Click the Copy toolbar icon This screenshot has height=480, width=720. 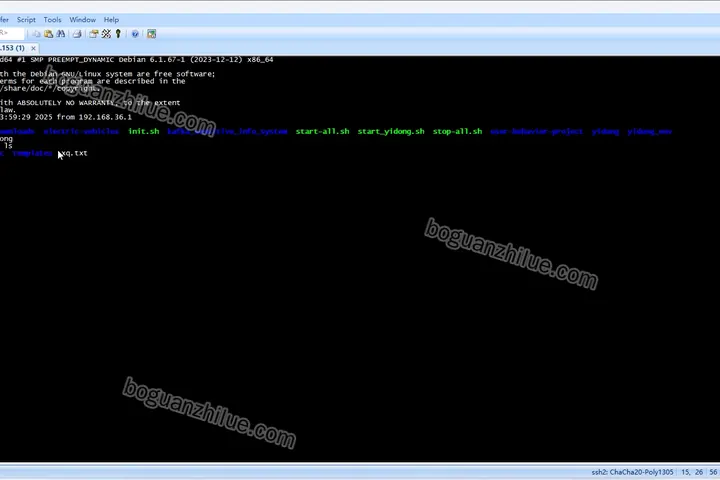(36, 34)
